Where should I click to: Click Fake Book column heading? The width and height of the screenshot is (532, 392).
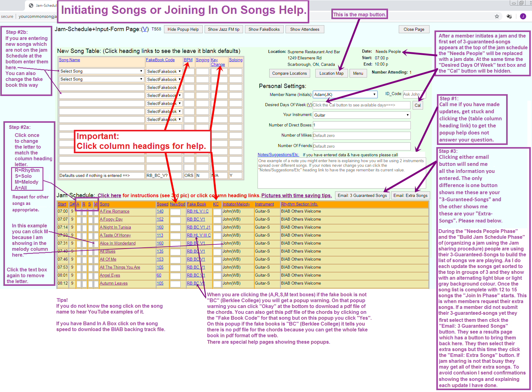pos(197,204)
